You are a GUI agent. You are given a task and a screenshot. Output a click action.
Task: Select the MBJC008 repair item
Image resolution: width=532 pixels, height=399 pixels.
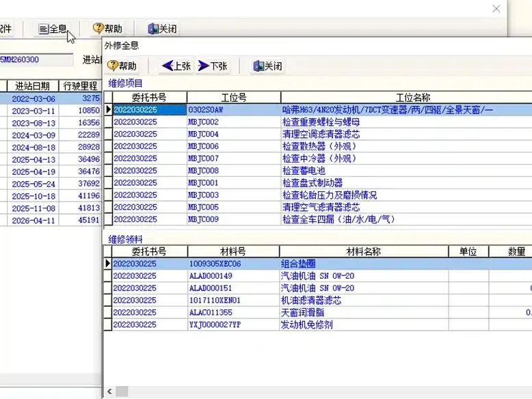coord(318,171)
